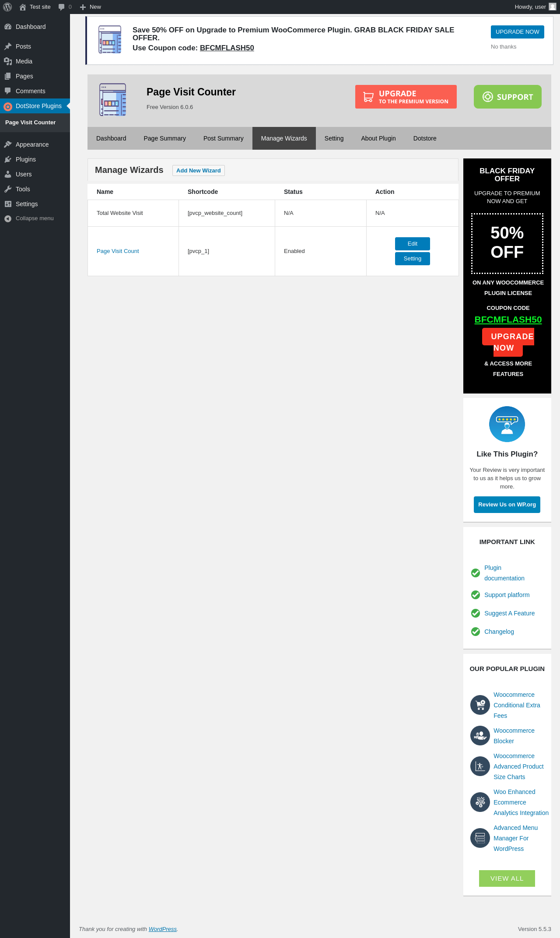Select the Manage Wizards tab
Viewport: 560px width, 938px height.
click(x=284, y=138)
